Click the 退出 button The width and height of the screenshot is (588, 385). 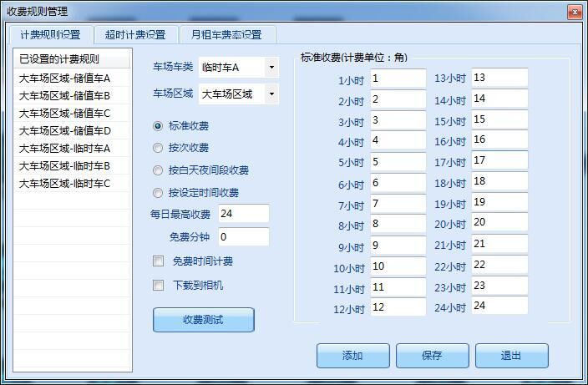[511, 356]
